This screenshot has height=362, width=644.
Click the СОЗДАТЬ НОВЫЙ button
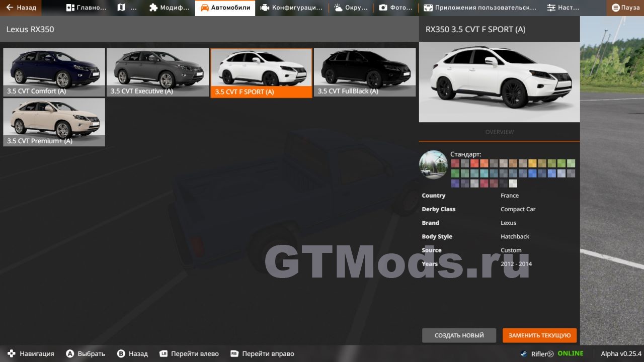459,335
